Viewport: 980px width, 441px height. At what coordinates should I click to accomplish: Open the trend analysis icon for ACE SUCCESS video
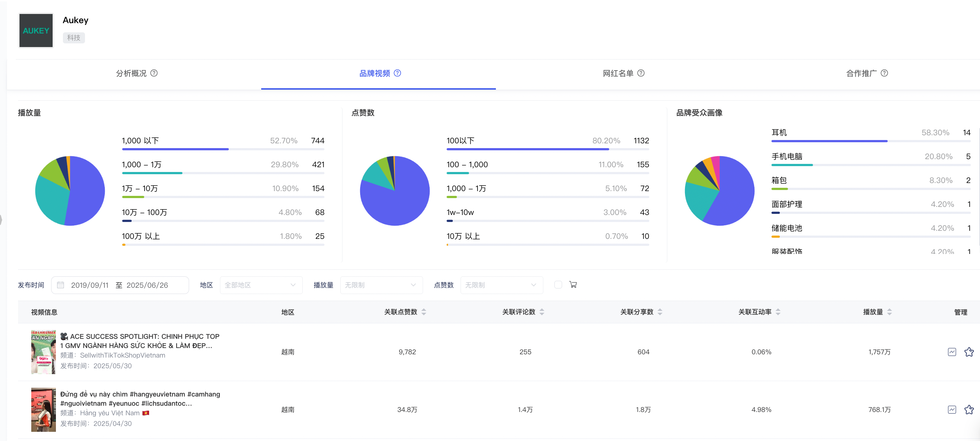pos(952,352)
